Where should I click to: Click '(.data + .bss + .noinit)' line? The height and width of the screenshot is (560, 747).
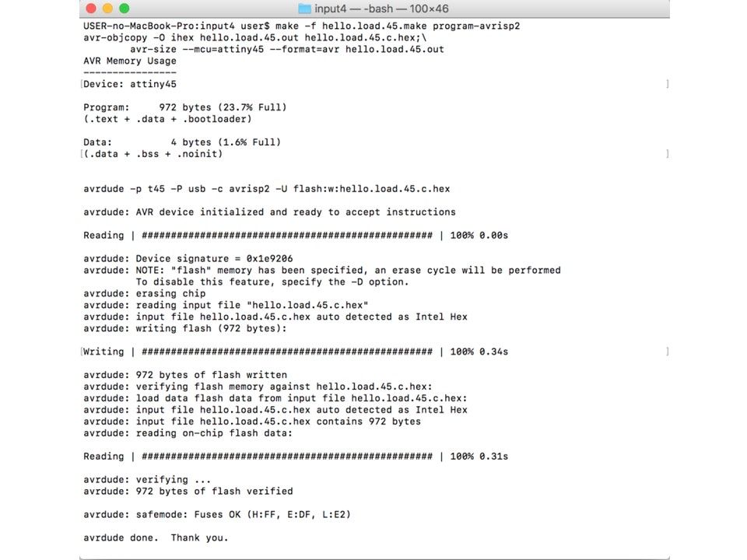[153, 154]
